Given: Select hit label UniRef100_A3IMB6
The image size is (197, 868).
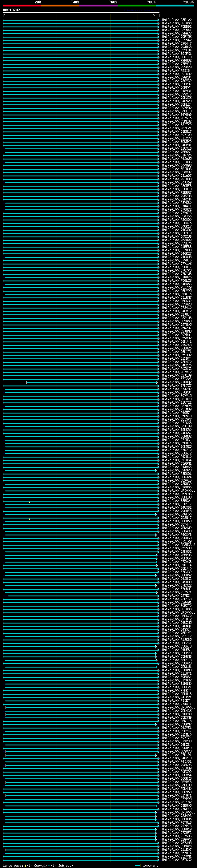Looking at the screenshot, I should [x=176, y=162].
